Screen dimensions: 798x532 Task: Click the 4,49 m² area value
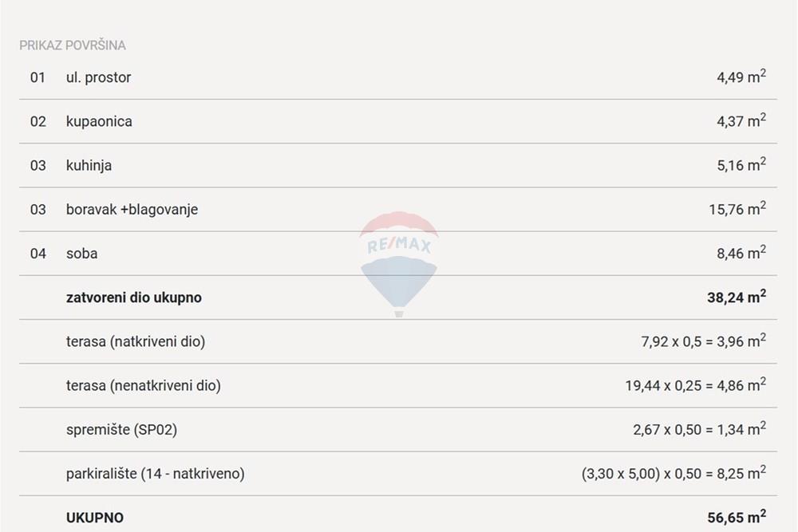tap(741, 77)
